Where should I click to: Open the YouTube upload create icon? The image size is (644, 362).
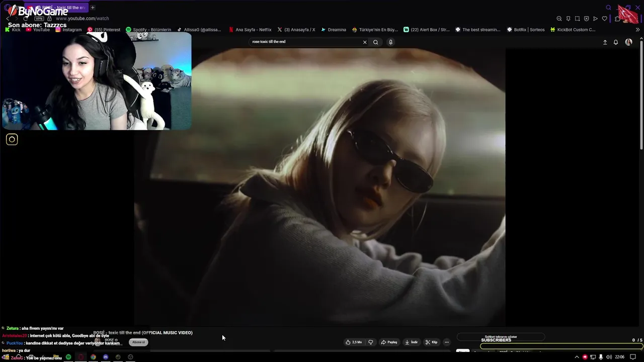tap(605, 42)
